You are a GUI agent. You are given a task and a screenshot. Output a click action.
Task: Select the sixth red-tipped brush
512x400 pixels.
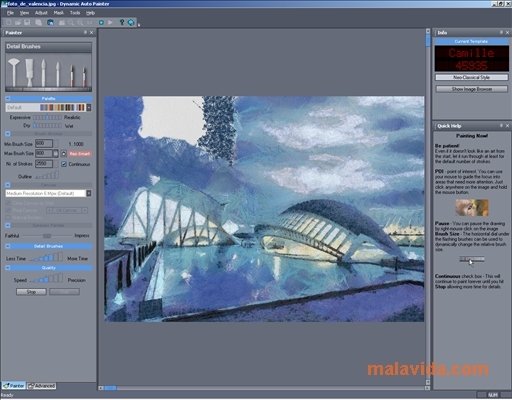point(84,76)
